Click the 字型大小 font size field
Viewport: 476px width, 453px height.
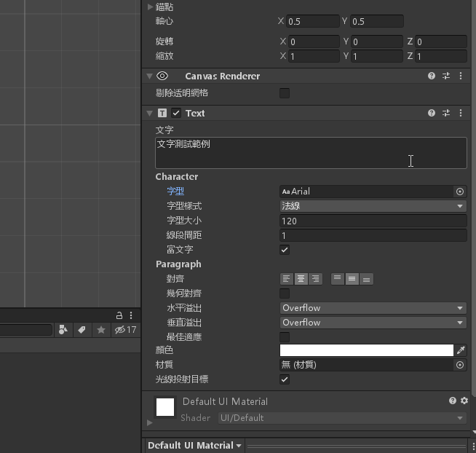pos(373,221)
